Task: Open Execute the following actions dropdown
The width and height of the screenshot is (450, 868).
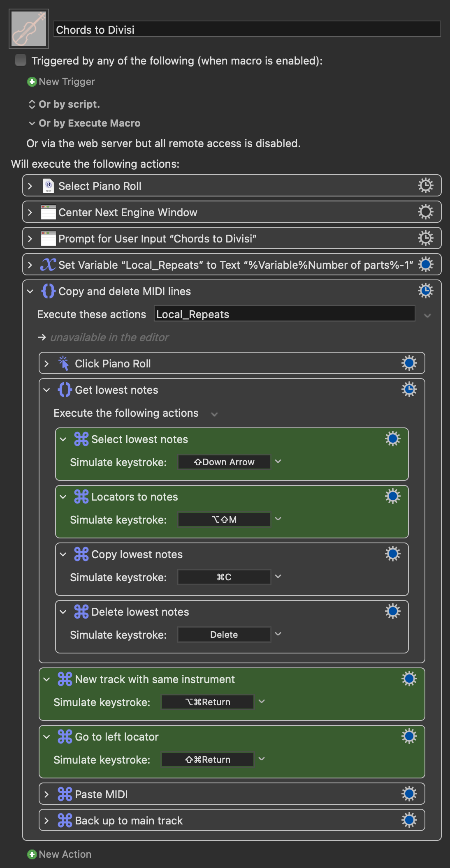Action: [214, 414]
